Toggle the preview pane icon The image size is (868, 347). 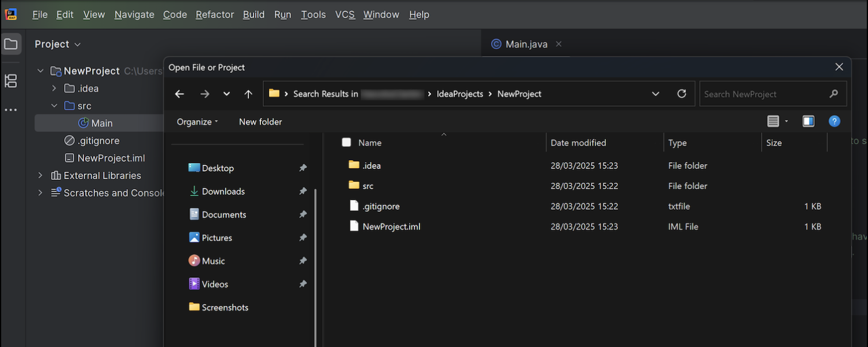coord(808,121)
